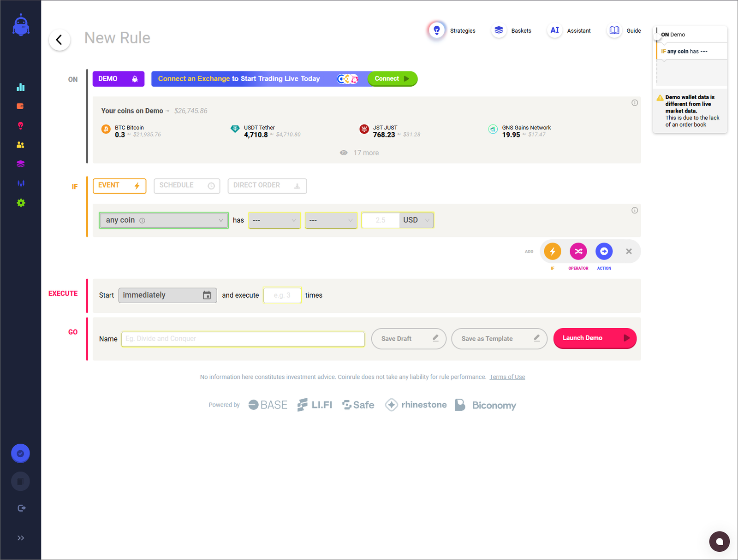Open the Terms of Use link

point(507,377)
